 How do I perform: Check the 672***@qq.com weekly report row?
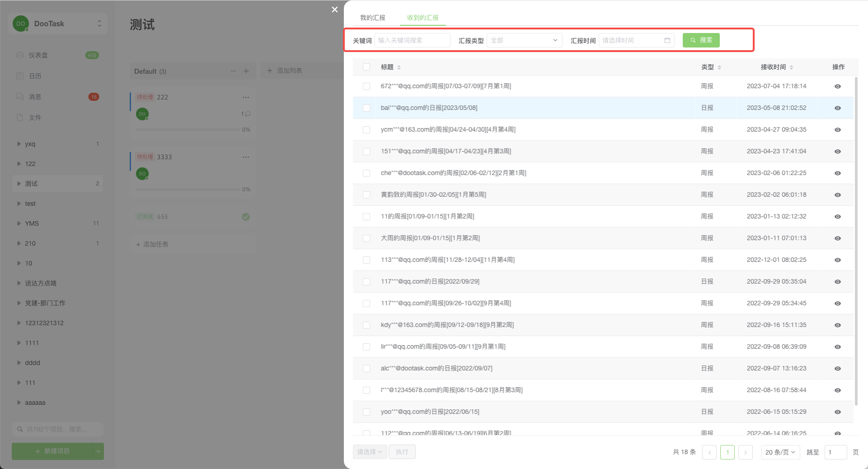pos(366,86)
